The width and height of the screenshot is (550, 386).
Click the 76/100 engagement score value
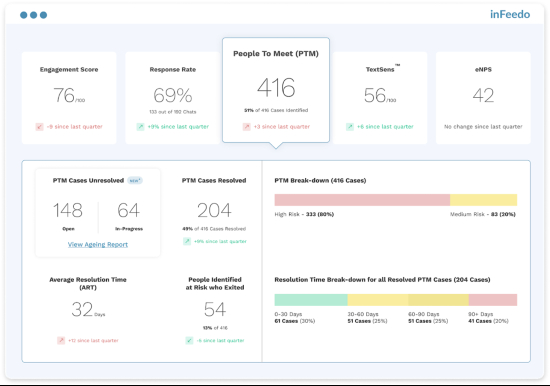[69, 95]
